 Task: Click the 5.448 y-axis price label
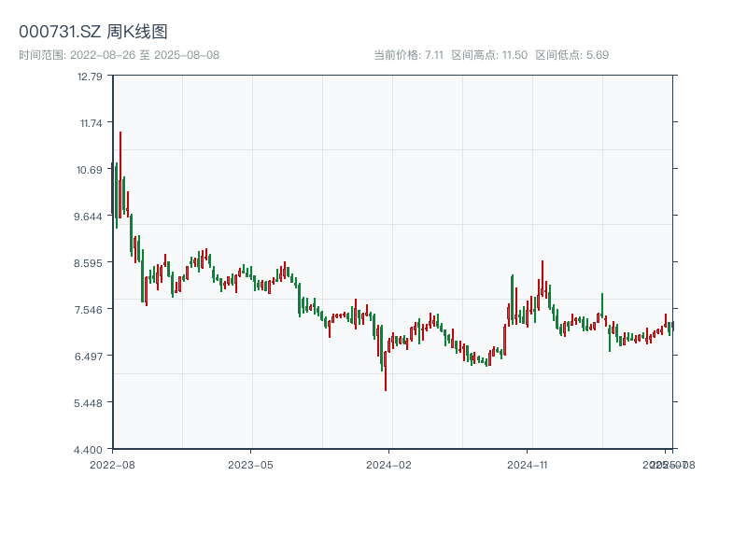[90, 403]
